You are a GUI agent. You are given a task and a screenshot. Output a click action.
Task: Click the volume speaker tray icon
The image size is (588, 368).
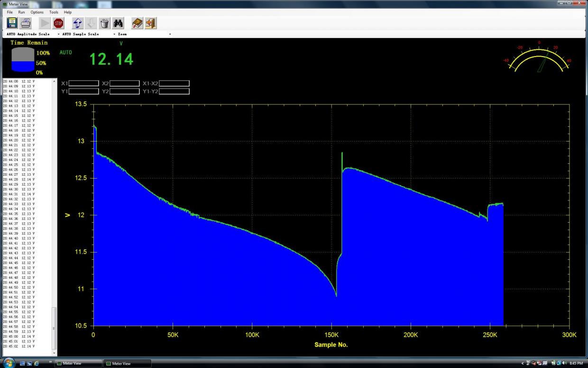click(x=564, y=363)
